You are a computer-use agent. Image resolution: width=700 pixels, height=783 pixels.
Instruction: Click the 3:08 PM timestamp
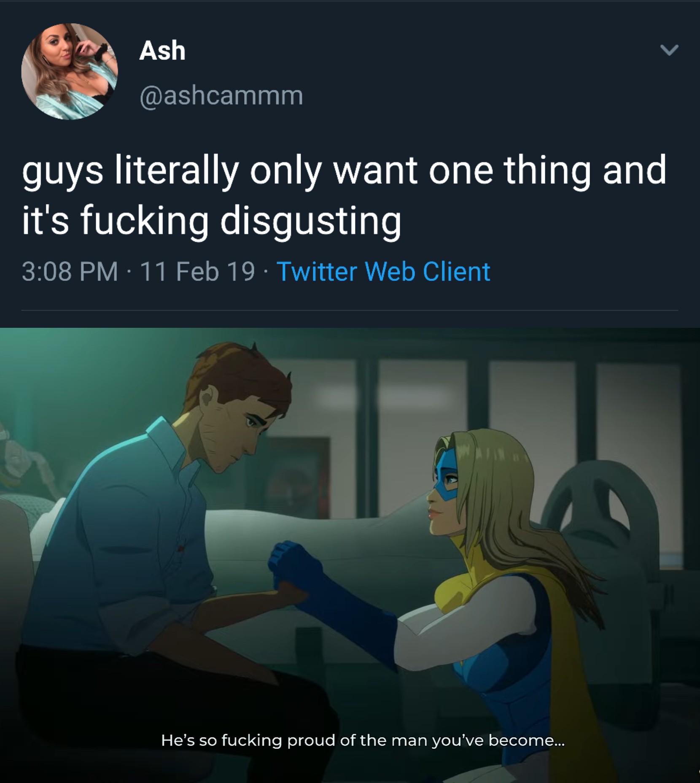point(70,271)
